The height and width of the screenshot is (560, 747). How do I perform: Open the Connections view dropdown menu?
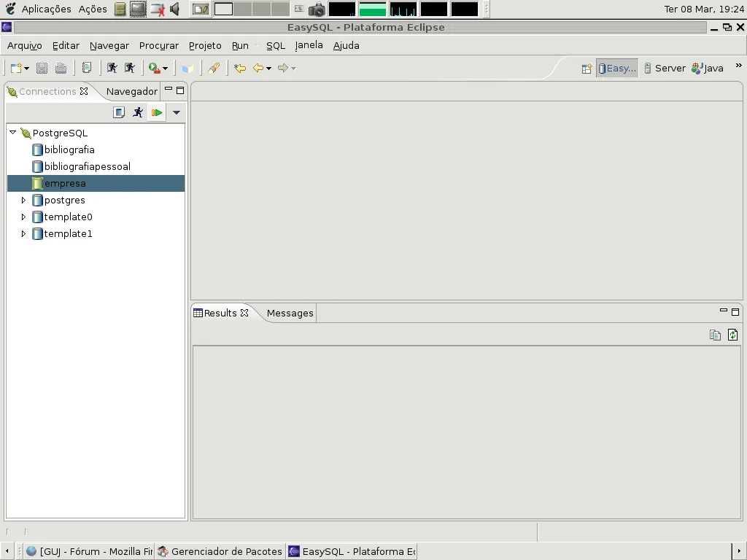176,112
